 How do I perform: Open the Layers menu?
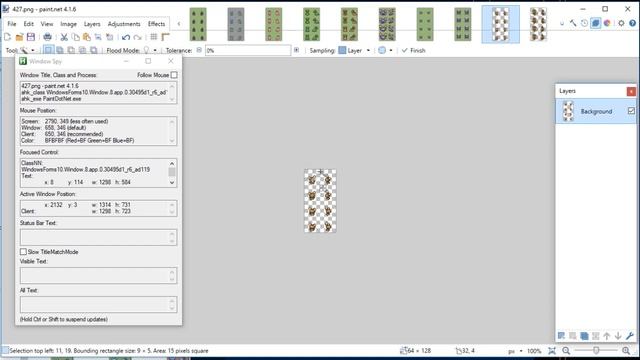pyautogui.click(x=92, y=24)
